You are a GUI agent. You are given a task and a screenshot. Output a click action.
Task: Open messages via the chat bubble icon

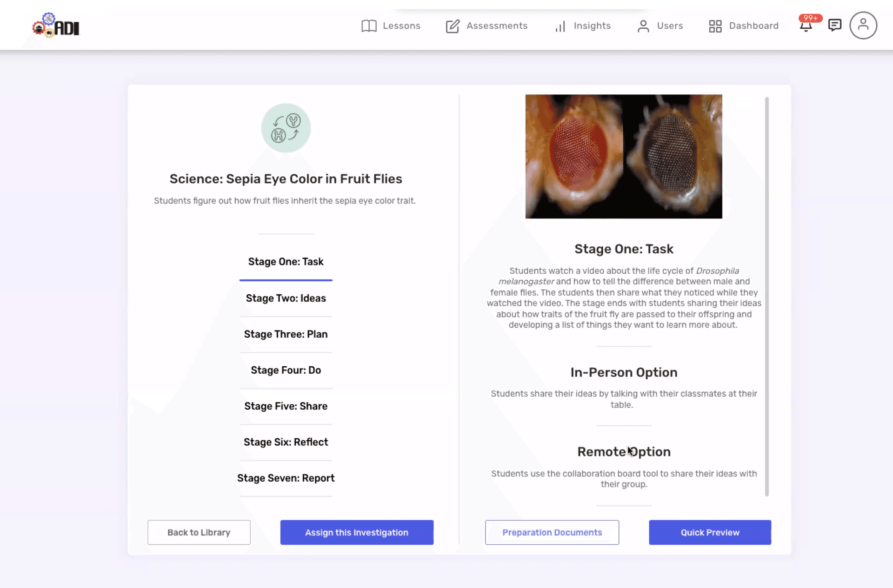pos(835,26)
